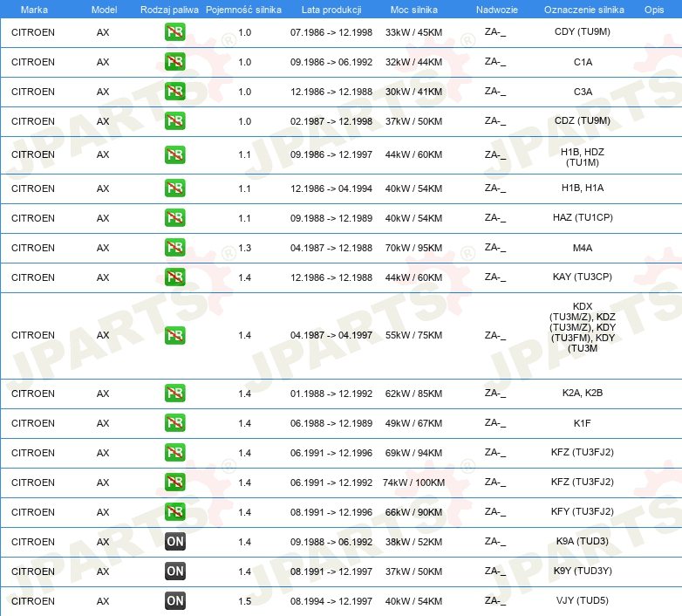Click the Oznaczenie silnika column header

pos(583,10)
